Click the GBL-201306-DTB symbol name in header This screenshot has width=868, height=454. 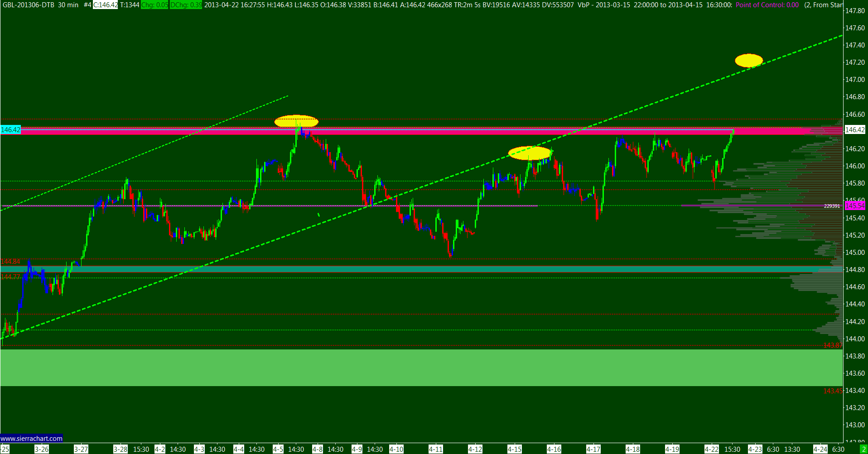(x=29, y=5)
